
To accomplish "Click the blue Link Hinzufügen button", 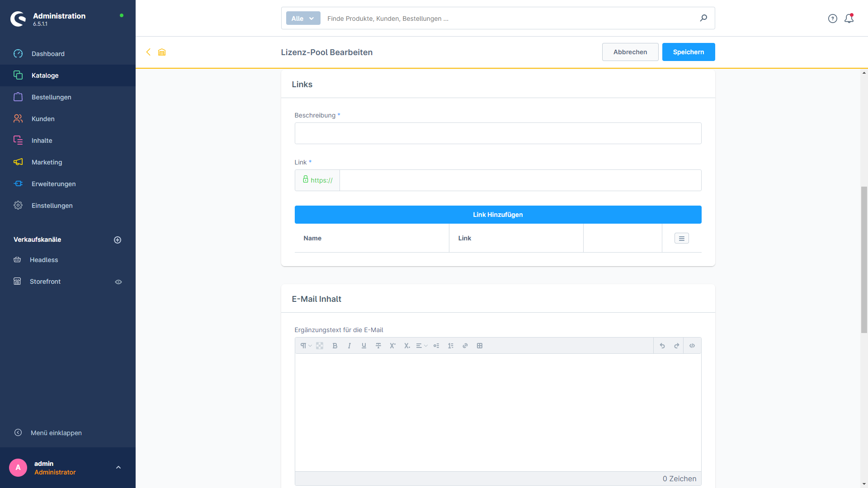I will click(498, 214).
